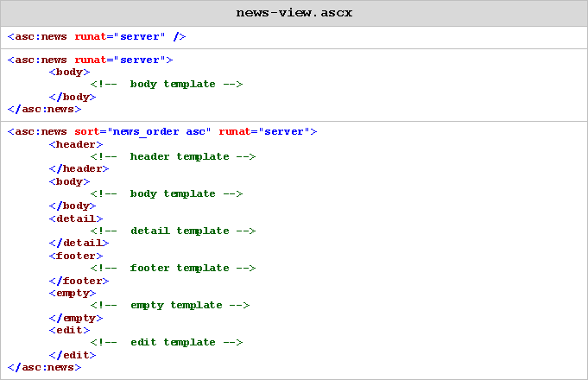
Task: Click the opening edit tag
Action: pos(69,330)
